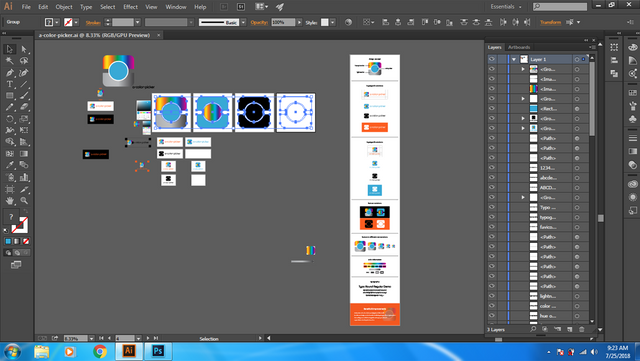Click the orange Stroke label
This screenshot has width=640, height=361.
click(x=93, y=22)
